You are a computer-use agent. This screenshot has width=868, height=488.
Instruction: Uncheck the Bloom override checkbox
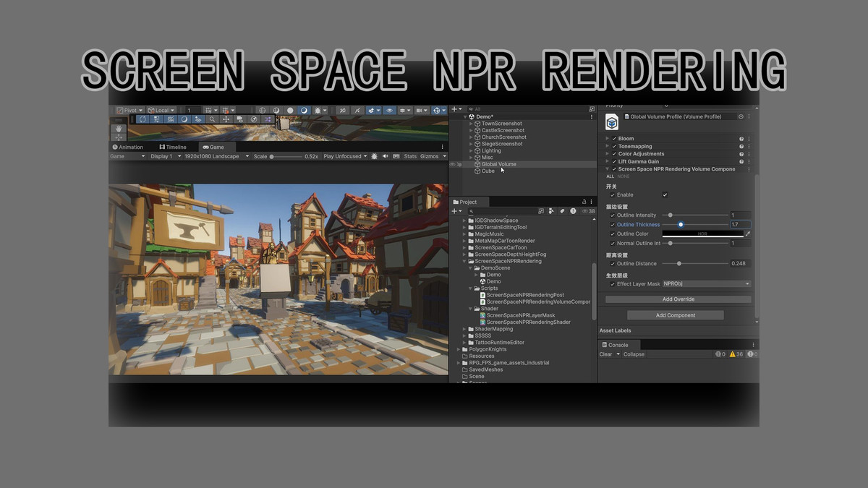coord(614,139)
